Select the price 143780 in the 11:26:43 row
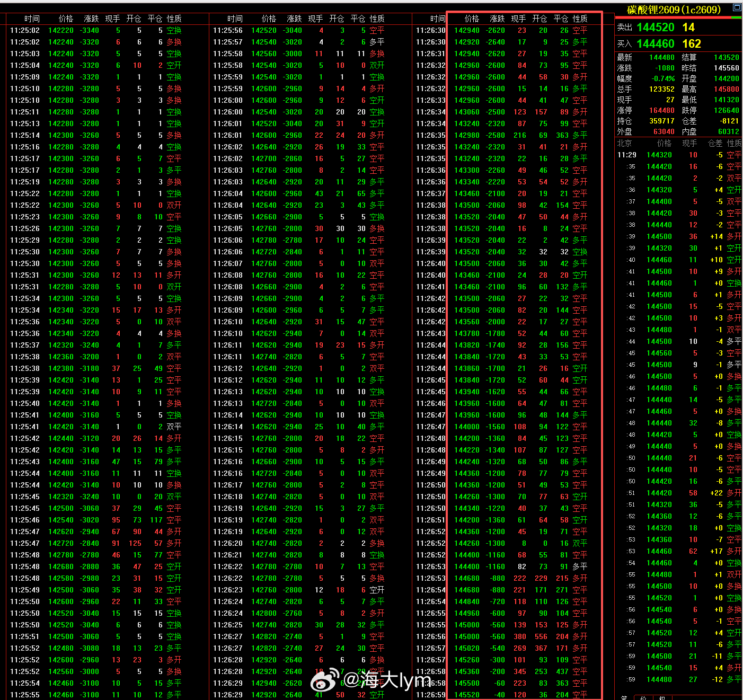The image size is (743, 700). coord(467,333)
